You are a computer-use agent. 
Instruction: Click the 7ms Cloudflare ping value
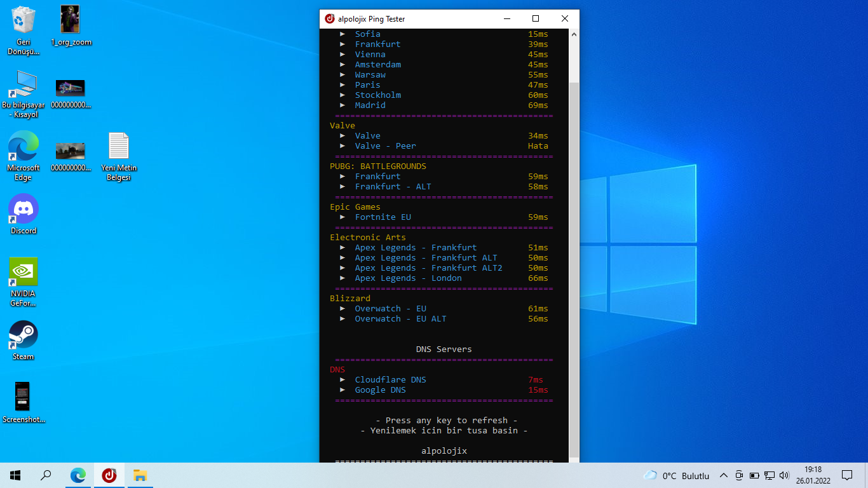click(536, 380)
